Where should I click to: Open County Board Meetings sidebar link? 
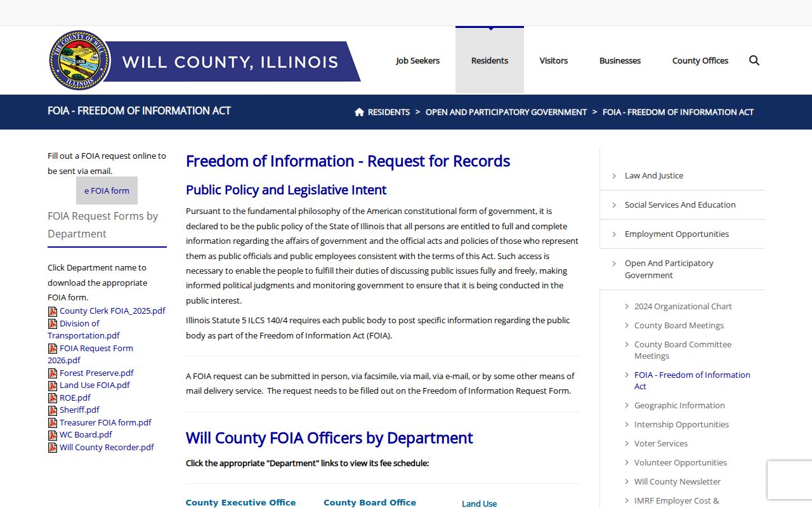coord(679,326)
